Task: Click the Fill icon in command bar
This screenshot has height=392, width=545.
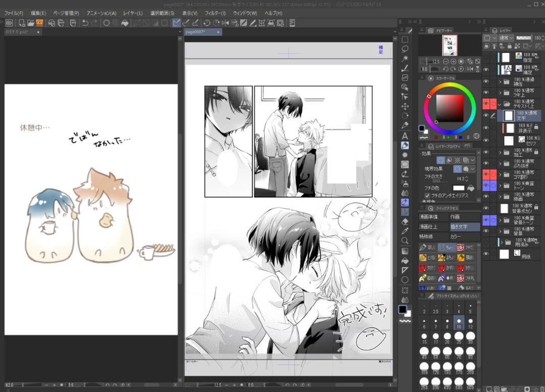Action: click(125, 23)
